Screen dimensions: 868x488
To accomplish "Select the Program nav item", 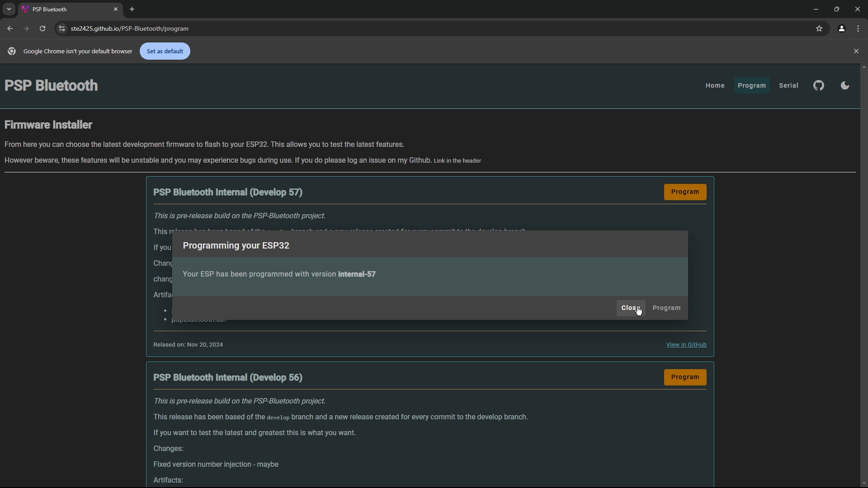I will pyautogui.click(x=751, y=85).
